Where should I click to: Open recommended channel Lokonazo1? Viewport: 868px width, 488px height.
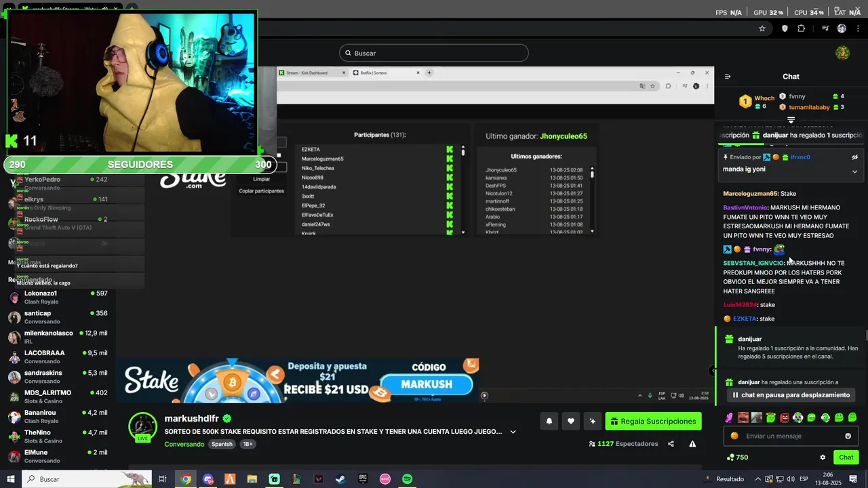[58, 297]
